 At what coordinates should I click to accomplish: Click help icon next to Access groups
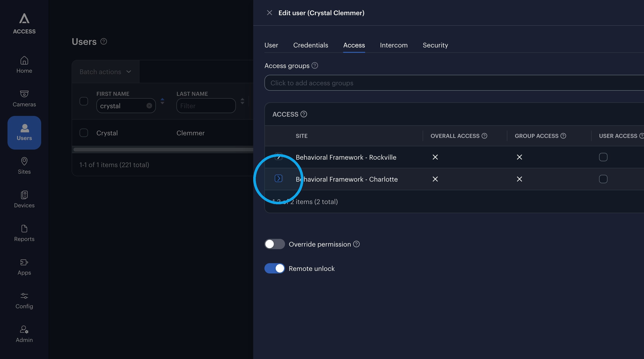315,66
